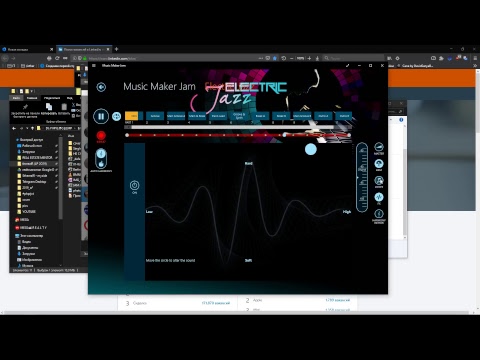Open the Master icon in right panel

(x=379, y=147)
